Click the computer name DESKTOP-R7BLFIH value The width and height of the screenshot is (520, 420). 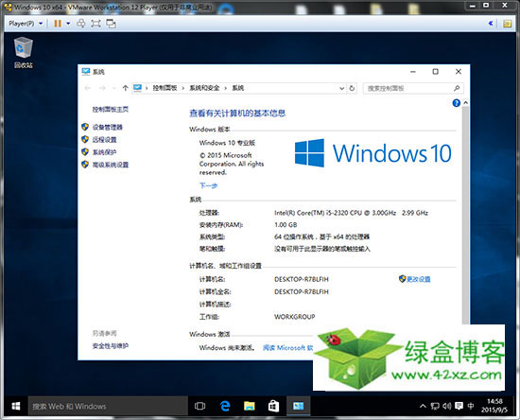click(302, 279)
